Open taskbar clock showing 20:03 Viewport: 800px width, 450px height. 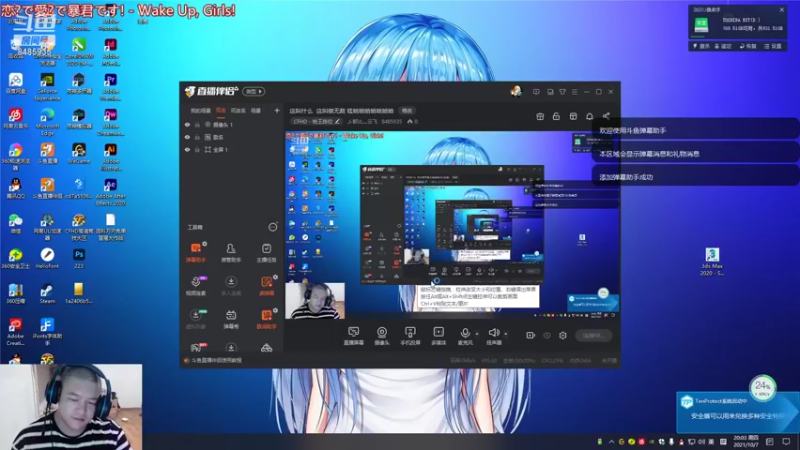[746, 441]
